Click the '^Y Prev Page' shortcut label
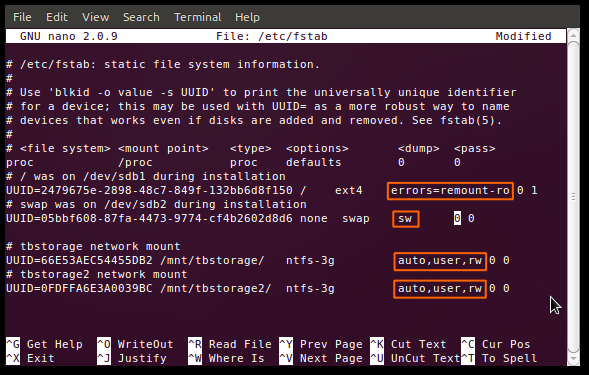This screenshot has height=375, width=589. coord(321,344)
